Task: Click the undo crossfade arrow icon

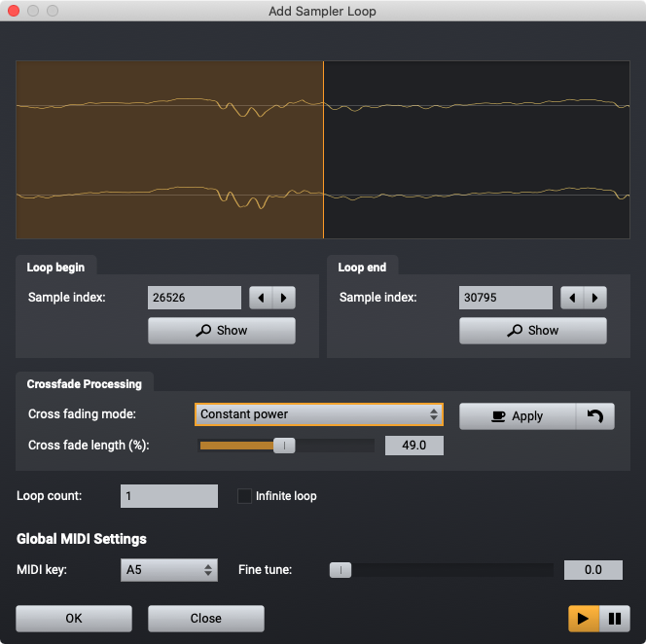Action: tap(595, 416)
